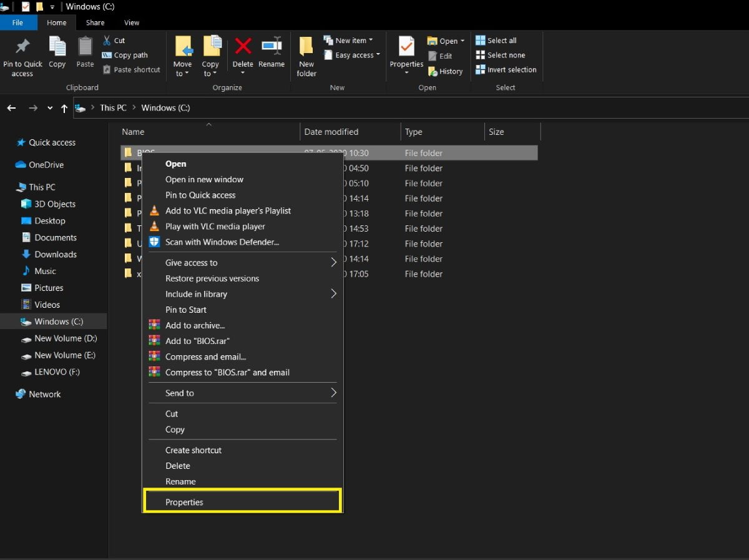Click Add to archive WinRAR entry
Image resolution: width=749 pixels, height=560 pixels.
point(195,325)
